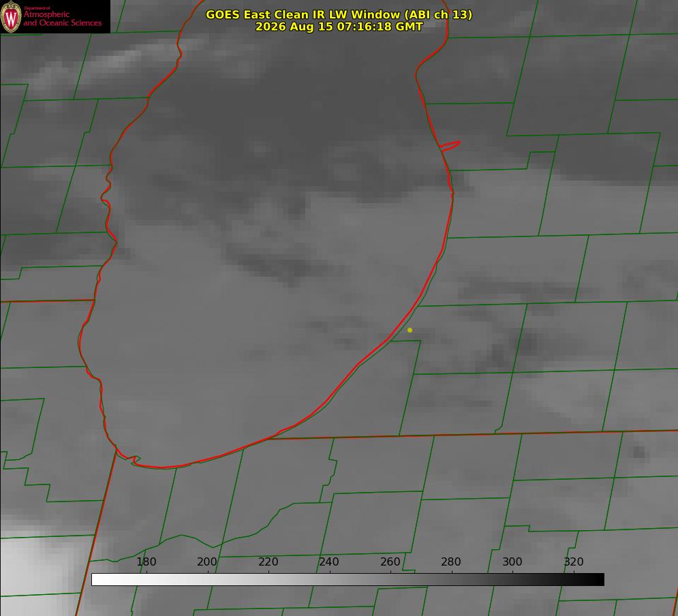
Task: Click the 320 tick label on colorbar
Action: [573, 561]
